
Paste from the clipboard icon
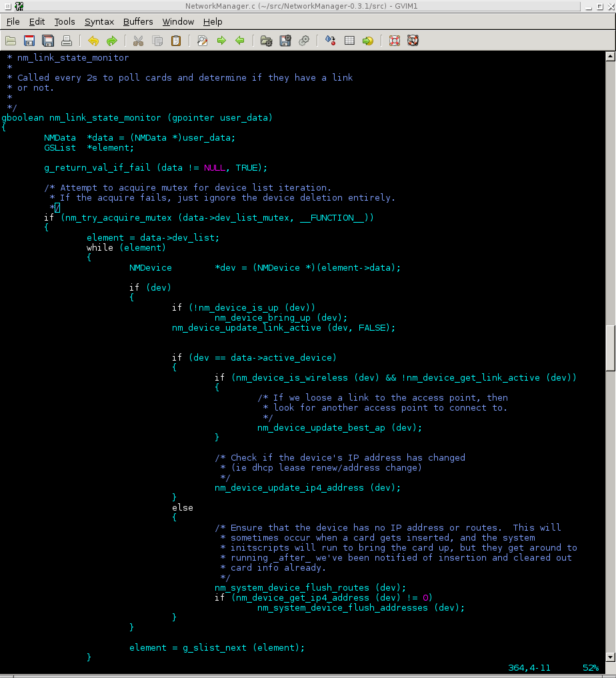(x=176, y=41)
